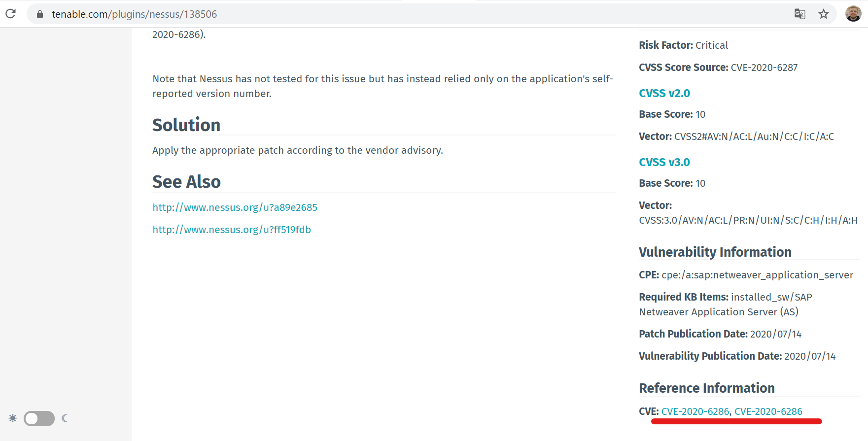The height and width of the screenshot is (441, 868).
Task: Click the CVSS v2.0 Base Score: 10
Action: (672, 114)
